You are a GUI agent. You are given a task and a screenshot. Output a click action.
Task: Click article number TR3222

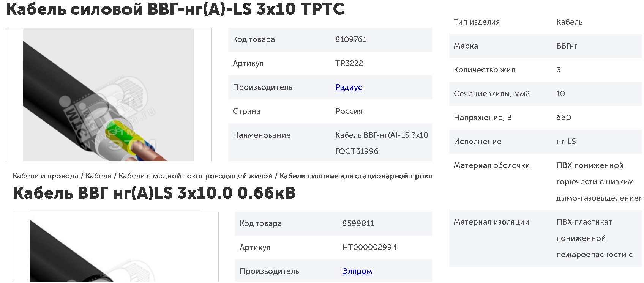click(x=349, y=63)
